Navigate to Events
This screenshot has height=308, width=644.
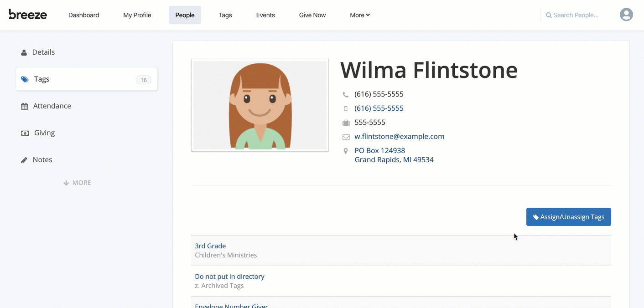(265, 15)
